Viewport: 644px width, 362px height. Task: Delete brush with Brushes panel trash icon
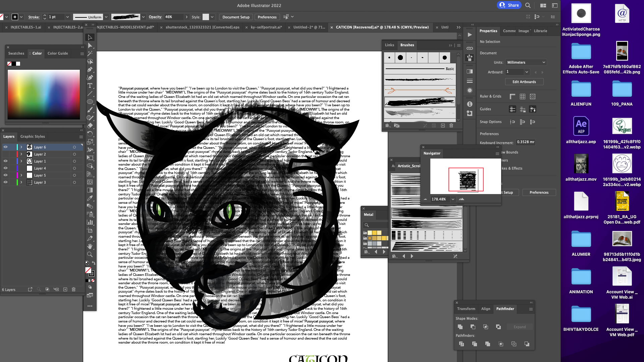[x=451, y=125]
